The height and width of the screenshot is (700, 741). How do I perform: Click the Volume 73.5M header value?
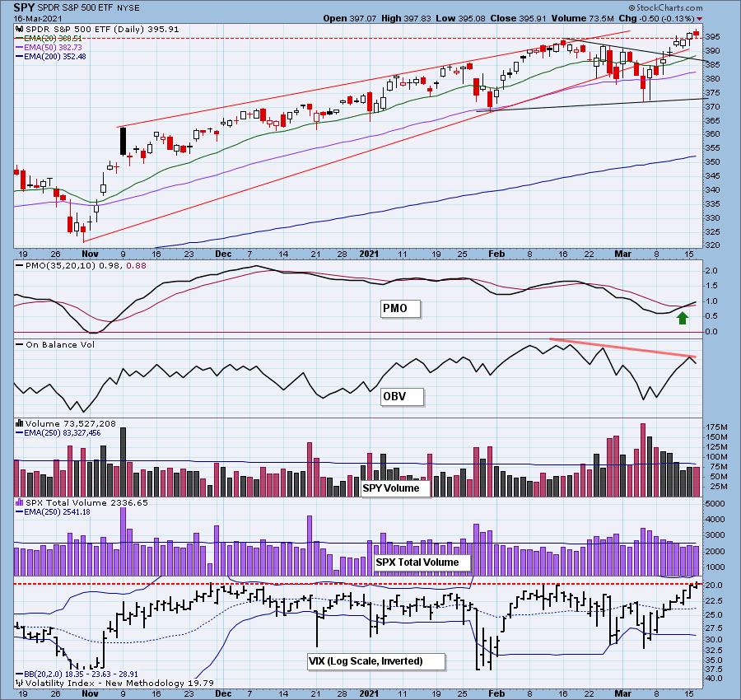[582, 18]
